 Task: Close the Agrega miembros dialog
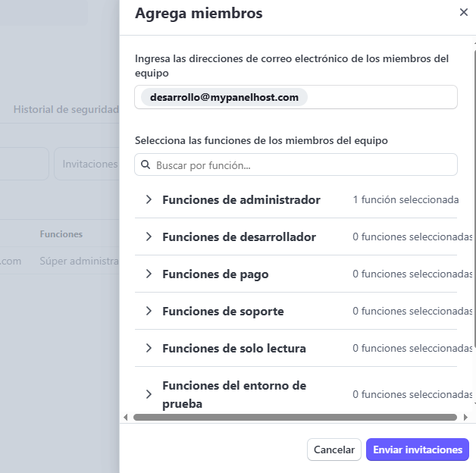coord(464,13)
